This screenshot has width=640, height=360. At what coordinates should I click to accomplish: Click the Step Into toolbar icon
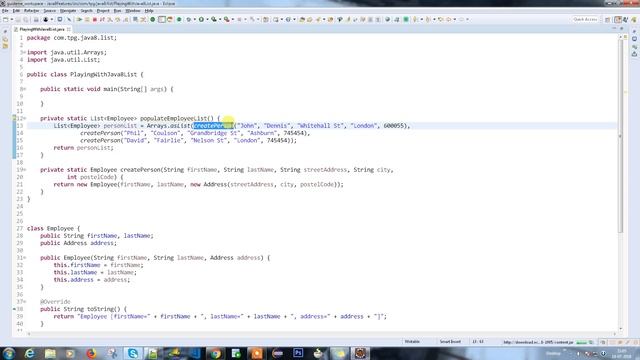click(110, 20)
